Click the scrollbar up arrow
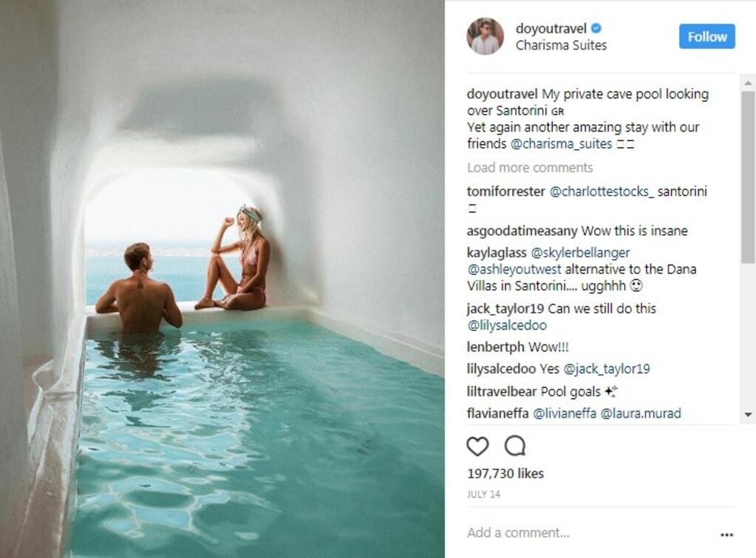This screenshot has height=558, width=756. tap(748, 83)
